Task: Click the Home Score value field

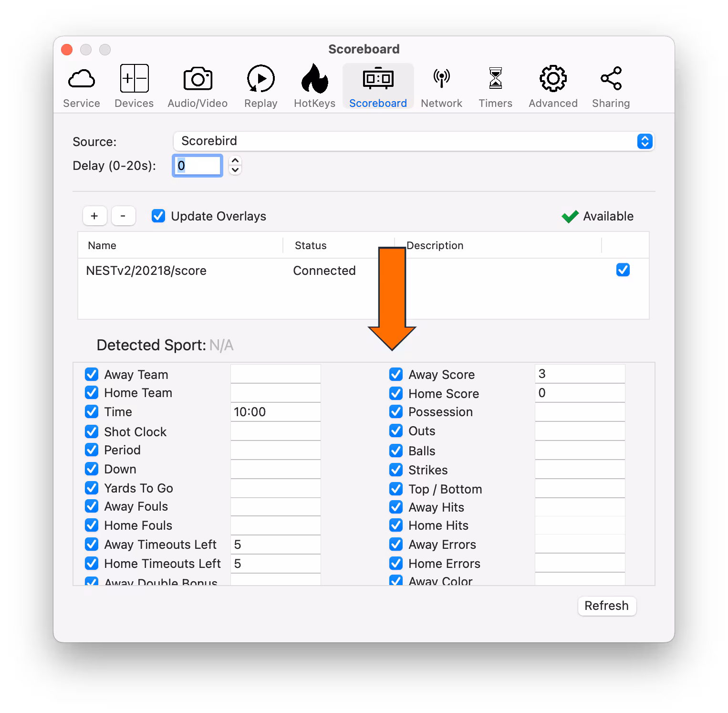Action: (x=580, y=393)
